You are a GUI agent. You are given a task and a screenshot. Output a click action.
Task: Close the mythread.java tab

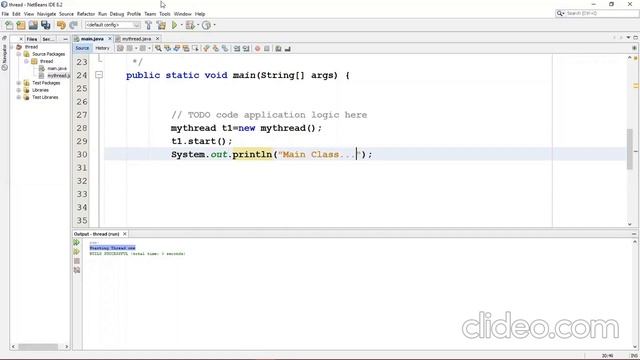[158, 39]
